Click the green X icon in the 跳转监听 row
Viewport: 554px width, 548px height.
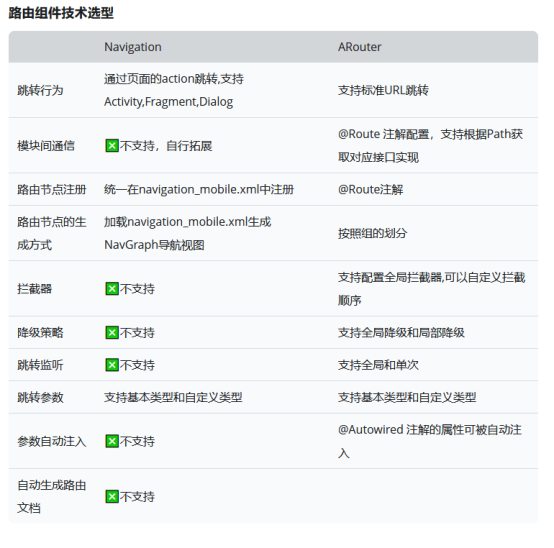point(112,365)
